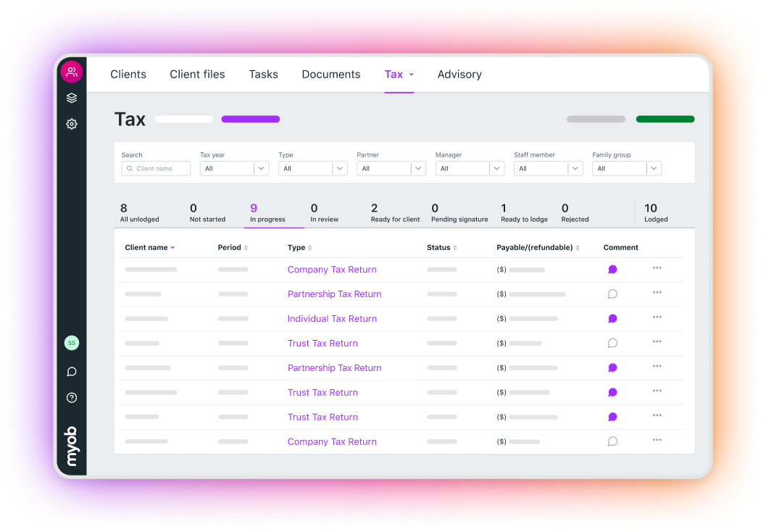This screenshot has width=766, height=532.
Task: Open comment on first Company Tax Return row
Action: pos(612,270)
